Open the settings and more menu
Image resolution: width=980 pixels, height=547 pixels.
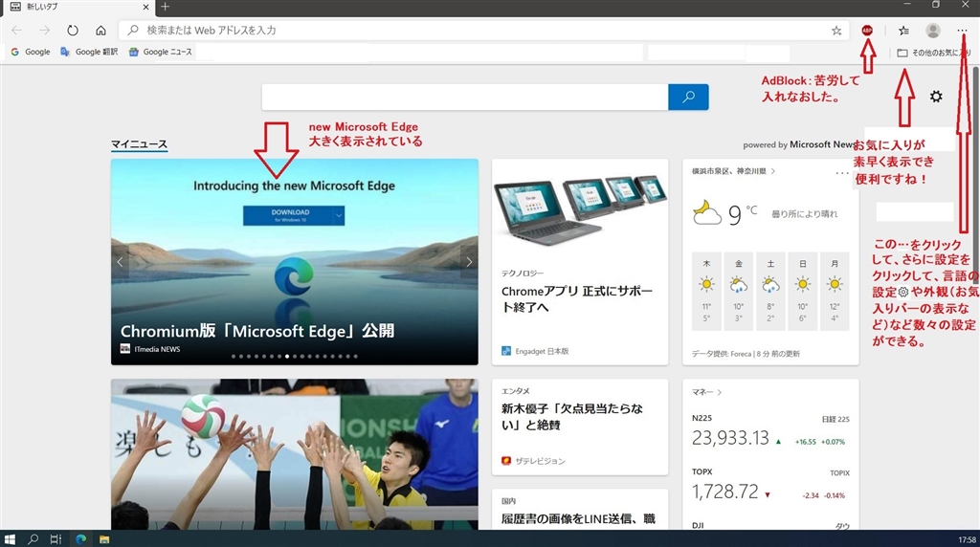click(961, 30)
